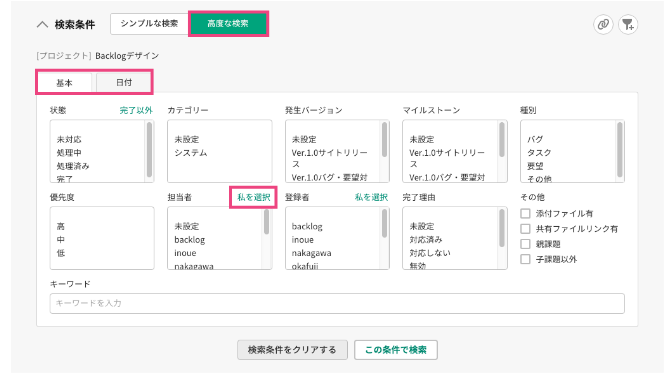
Task: Enable 共有ファイルリンク有 checkbox
Action: click(525, 229)
